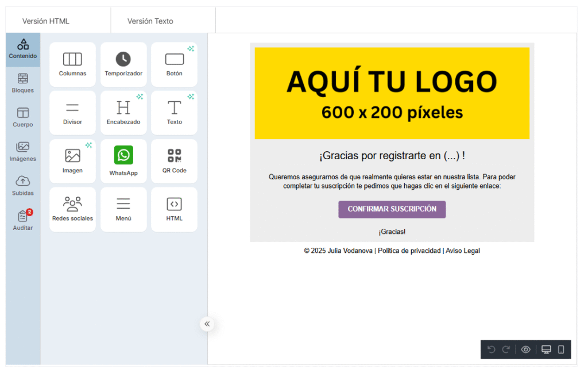The width and height of the screenshot is (588, 388).
Task: Select the Columnas content block
Action: (x=72, y=64)
